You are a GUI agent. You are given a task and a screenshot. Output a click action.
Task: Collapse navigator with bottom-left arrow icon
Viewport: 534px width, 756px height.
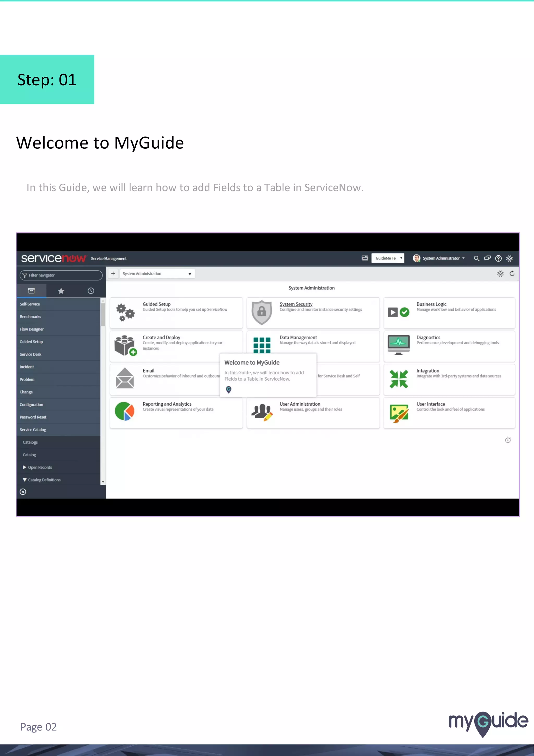coord(23,491)
